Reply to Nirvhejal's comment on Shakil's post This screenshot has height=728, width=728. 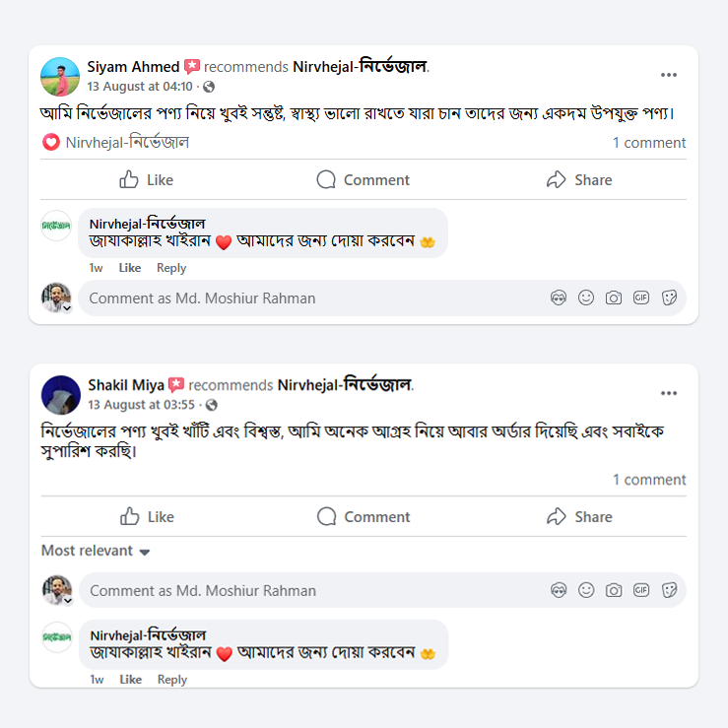click(171, 680)
